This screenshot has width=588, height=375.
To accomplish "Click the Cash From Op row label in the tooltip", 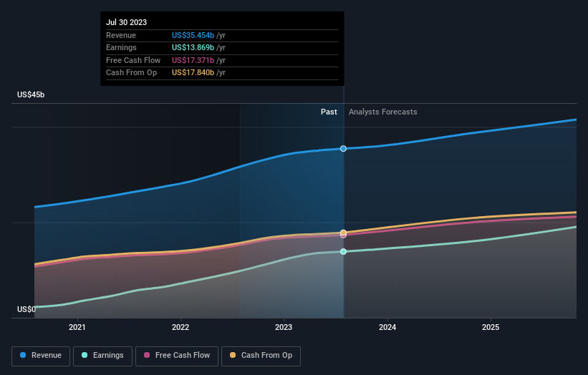I will coord(131,73).
